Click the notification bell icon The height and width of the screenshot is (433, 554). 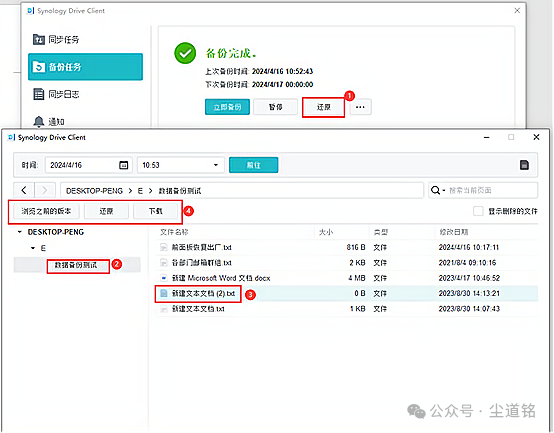39,121
